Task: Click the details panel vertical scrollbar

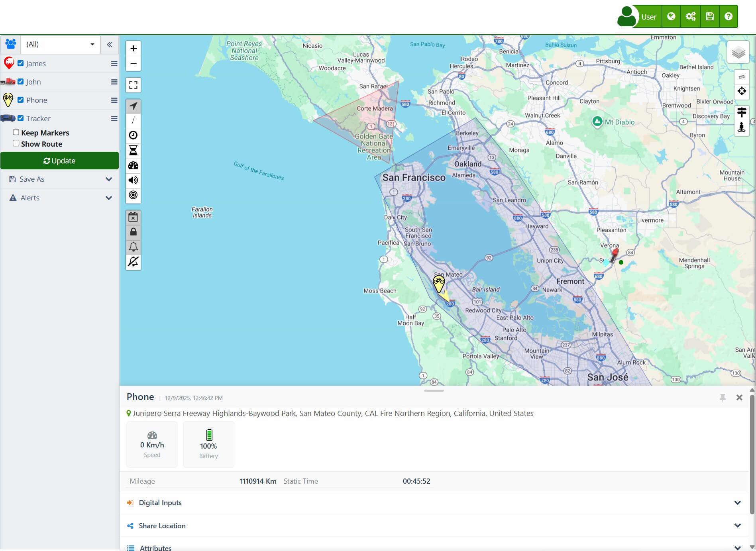Action: click(x=752, y=454)
